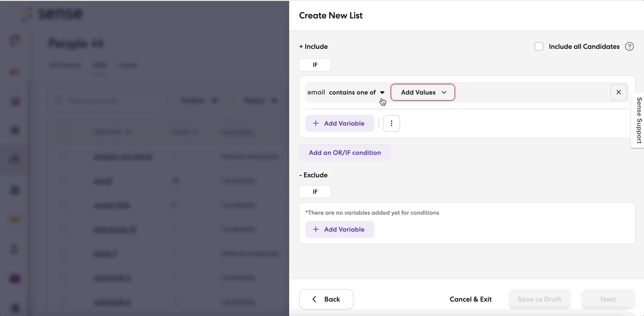Check the first table row checkbox

point(64,157)
